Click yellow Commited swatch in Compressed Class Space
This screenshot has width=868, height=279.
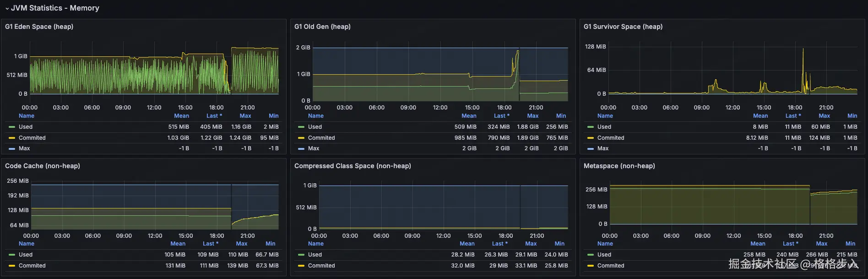click(x=301, y=266)
